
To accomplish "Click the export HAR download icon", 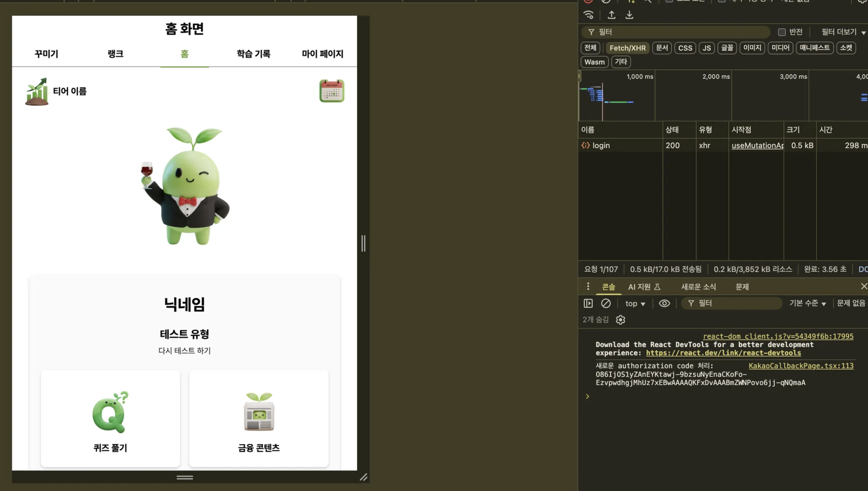I will (x=629, y=15).
